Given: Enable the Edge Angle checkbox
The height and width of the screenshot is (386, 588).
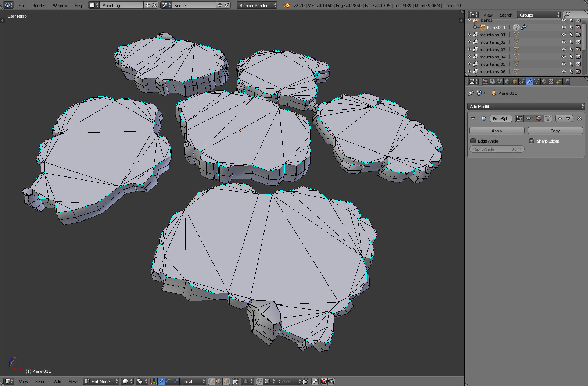Looking at the screenshot, I should tap(473, 141).
